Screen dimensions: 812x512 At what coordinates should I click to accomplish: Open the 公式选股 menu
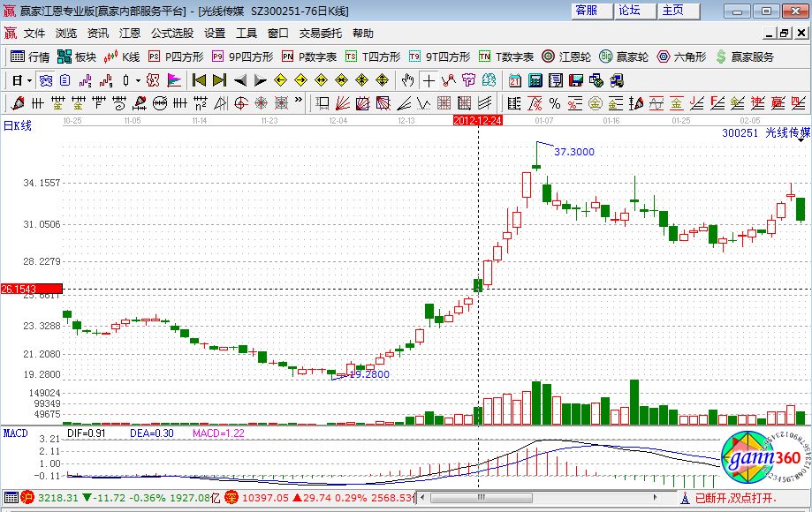tap(172, 34)
